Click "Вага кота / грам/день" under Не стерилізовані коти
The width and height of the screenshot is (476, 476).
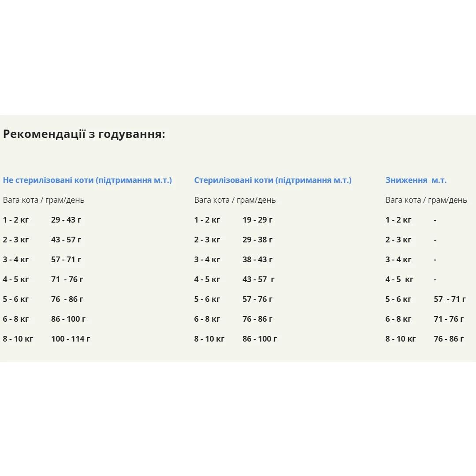coord(44,200)
